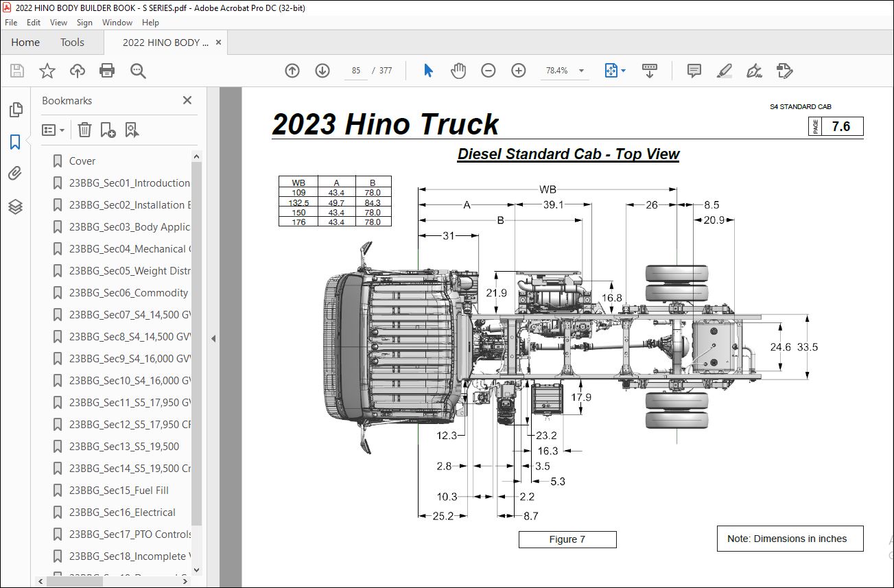Open the fit page options
894x588 pixels.
point(615,71)
